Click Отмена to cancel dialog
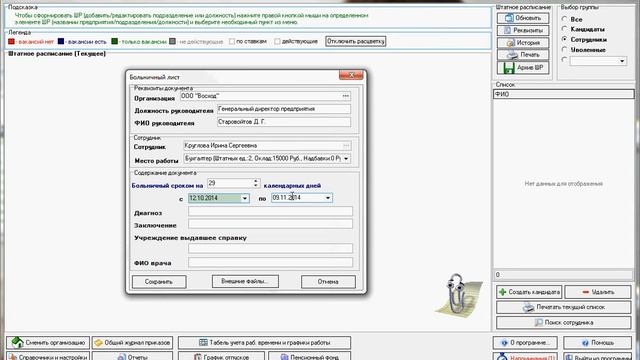640x360 pixels. click(328, 282)
